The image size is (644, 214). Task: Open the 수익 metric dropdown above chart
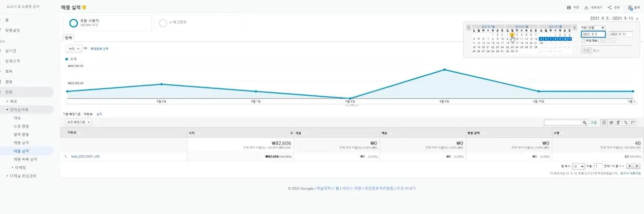(x=74, y=49)
